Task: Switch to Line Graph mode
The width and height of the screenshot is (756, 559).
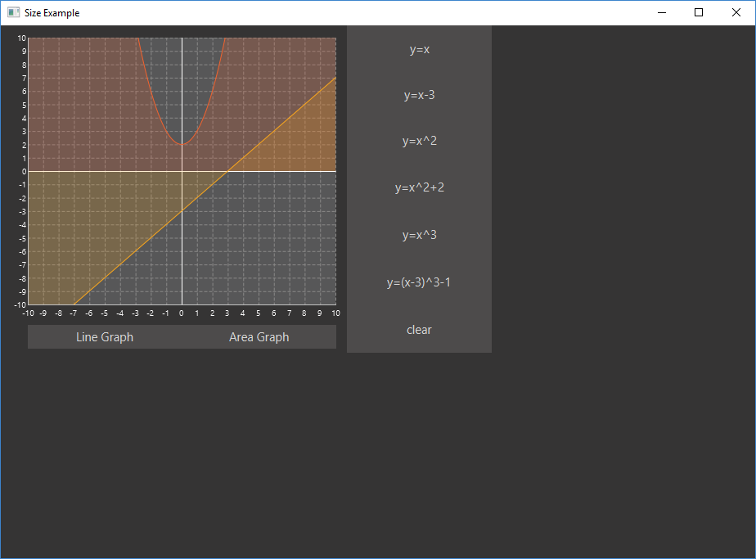Action: pyautogui.click(x=105, y=336)
